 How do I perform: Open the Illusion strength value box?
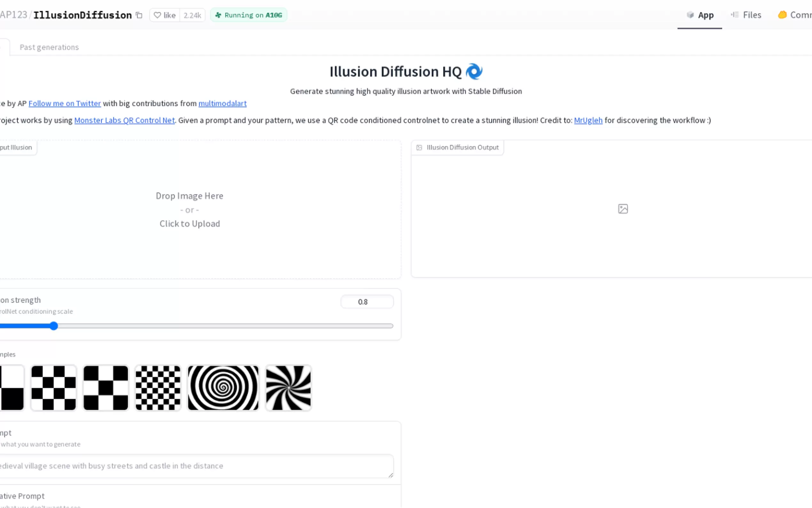click(x=367, y=301)
